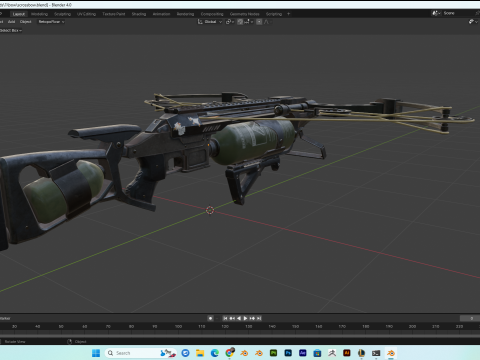Image resolution: width=480 pixels, height=360 pixels.
Task: Open the blue circular app in taskbar
Action: tap(185, 353)
